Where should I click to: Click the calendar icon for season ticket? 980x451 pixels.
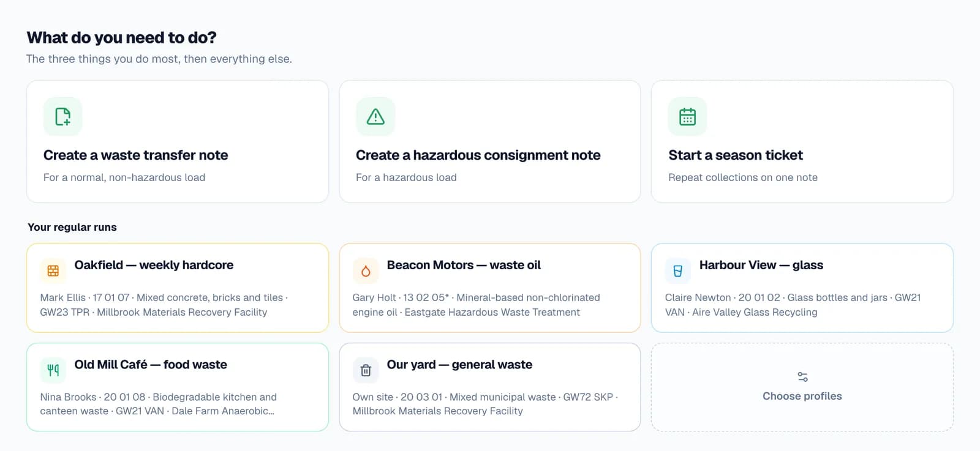(688, 116)
